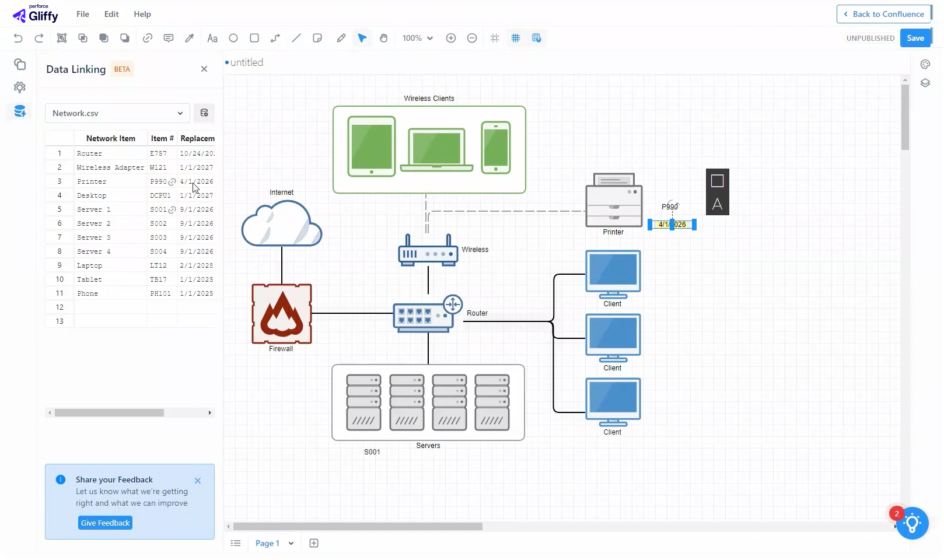Click the Give Feedback button
Viewport: 944px width, 560px height.
click(106, 523)
